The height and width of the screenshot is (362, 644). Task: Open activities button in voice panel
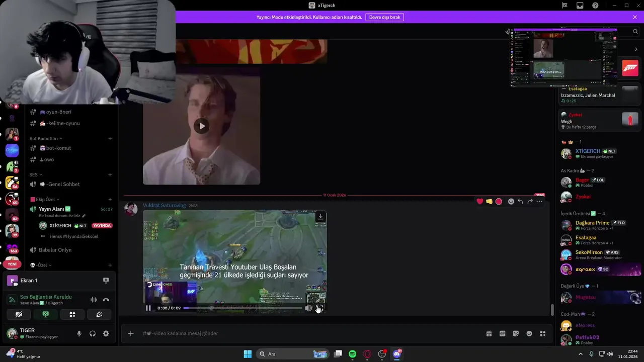72,314
